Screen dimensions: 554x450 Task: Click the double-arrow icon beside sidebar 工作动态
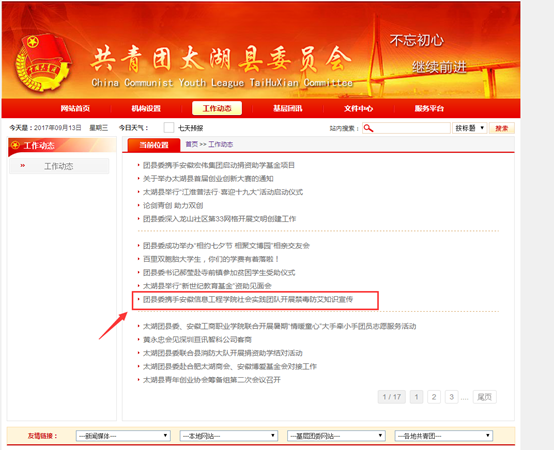click(x=23, y=166)
